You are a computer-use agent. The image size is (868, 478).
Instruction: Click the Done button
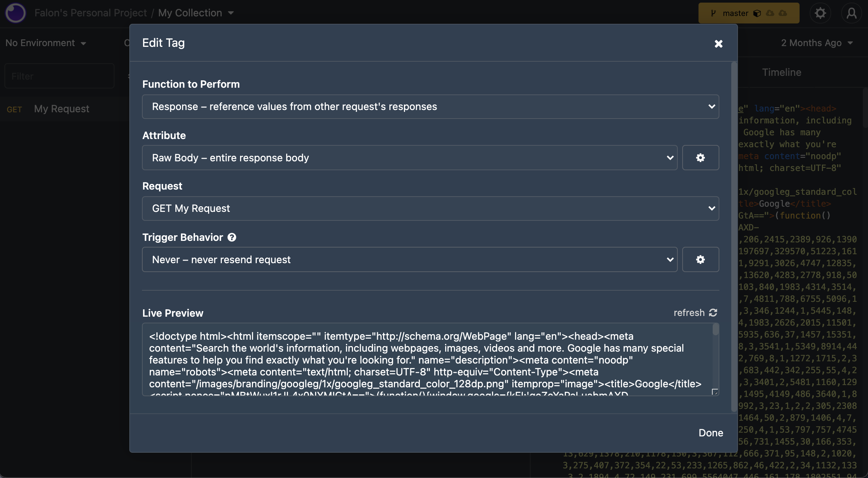pos(710,432)
